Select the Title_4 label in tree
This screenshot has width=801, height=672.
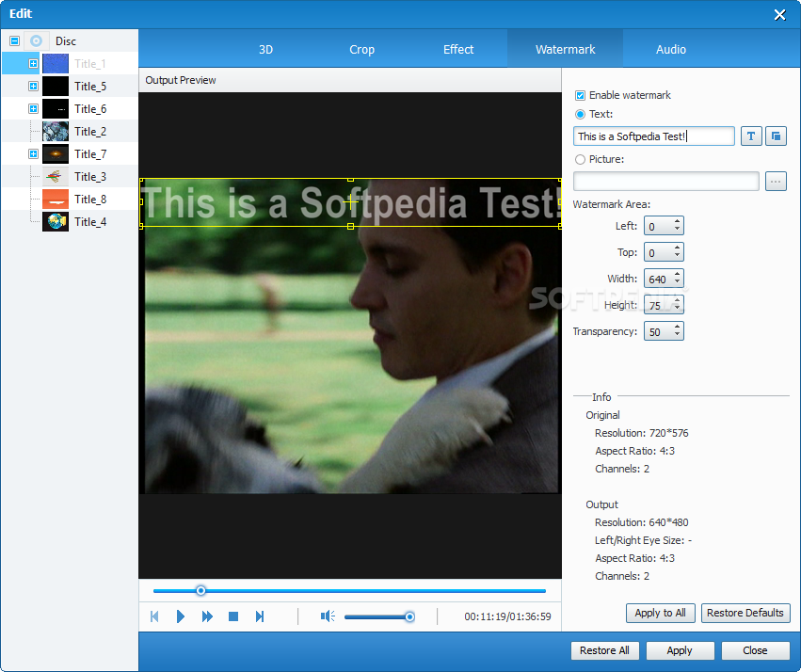click(90, 221)
